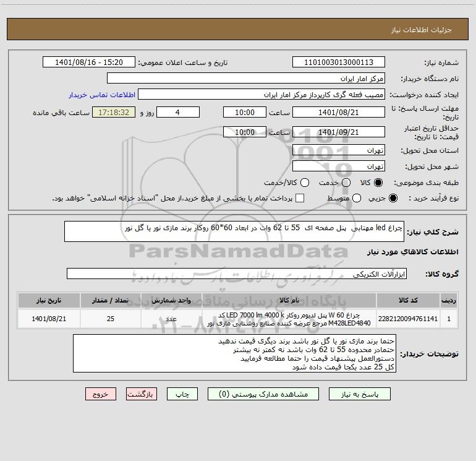
Task: Choose the جزیی purchase type radio
Action: tap(393, 198)
